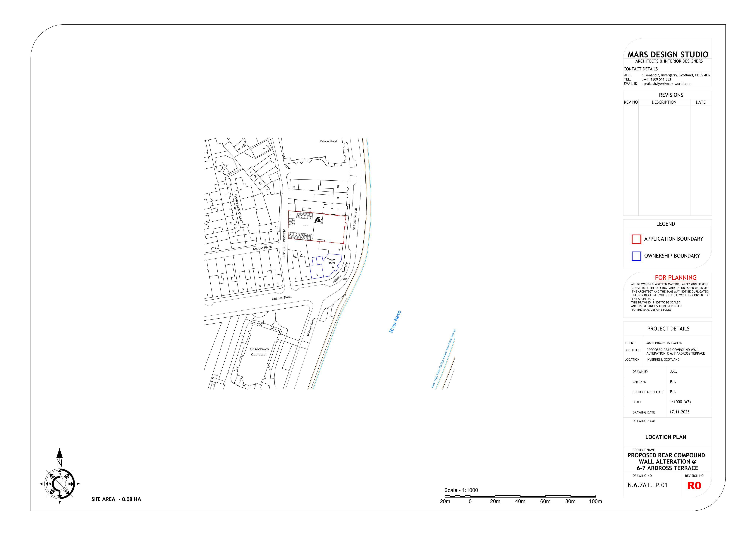This screenshot has height=535, width=756.
Task: Click the blue 'River Ness' label
Action: click(395, 322)
